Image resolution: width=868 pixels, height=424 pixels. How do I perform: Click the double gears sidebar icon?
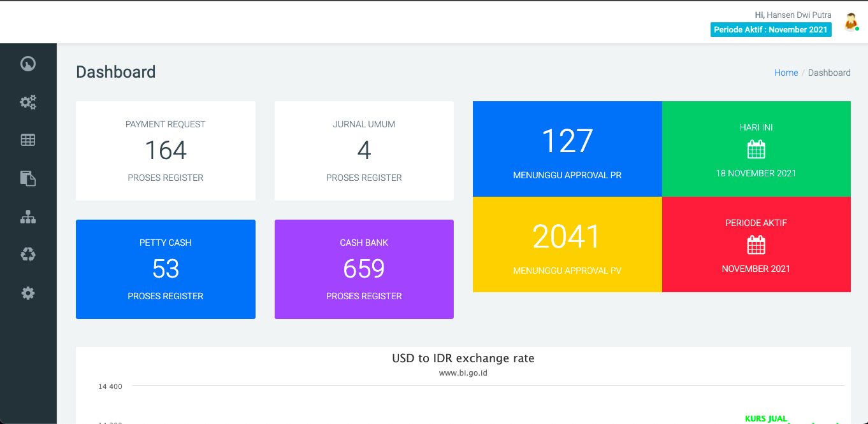(x=28, y=102)
